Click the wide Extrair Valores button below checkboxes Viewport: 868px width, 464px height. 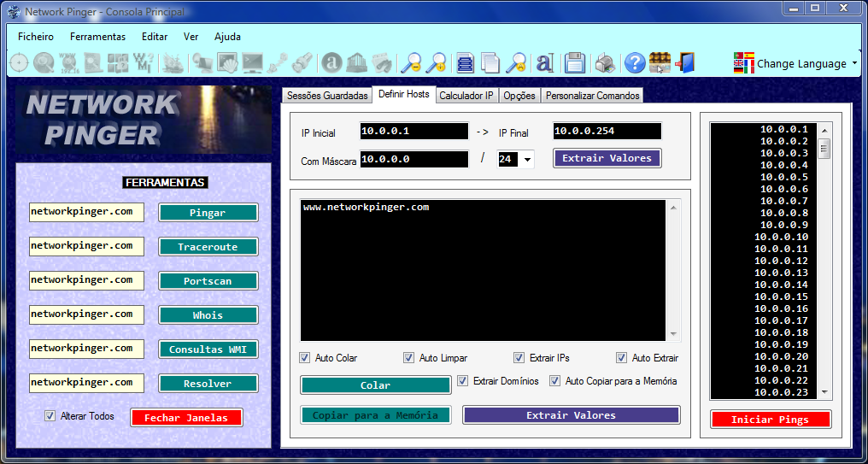[572, 415]
